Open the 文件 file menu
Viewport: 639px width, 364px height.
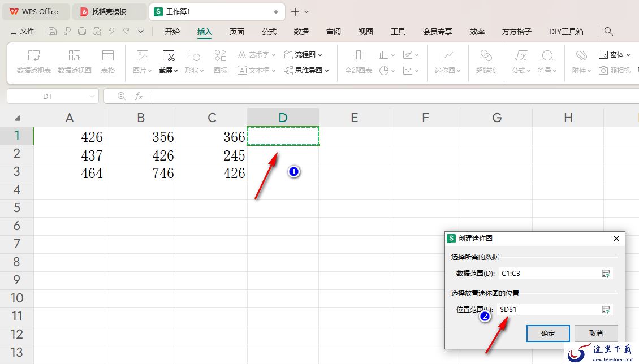[23, 31]
